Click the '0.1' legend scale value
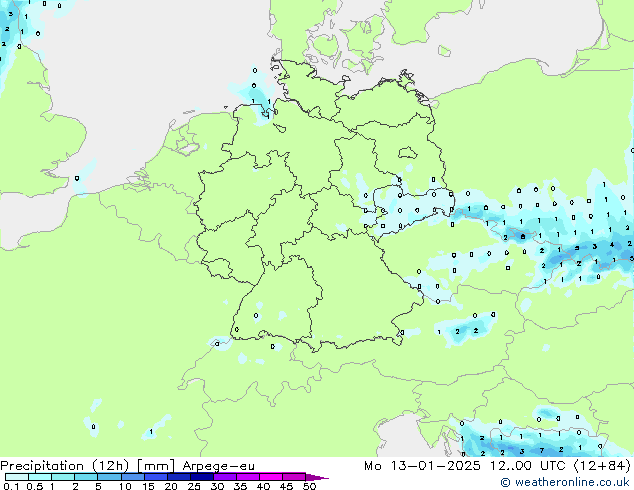 coord(11,486)
